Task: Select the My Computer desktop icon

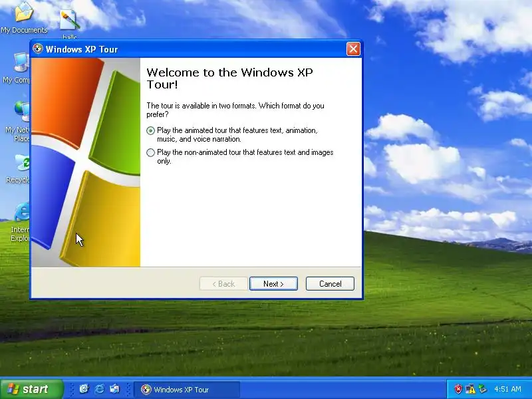Action: coord(17,68)
